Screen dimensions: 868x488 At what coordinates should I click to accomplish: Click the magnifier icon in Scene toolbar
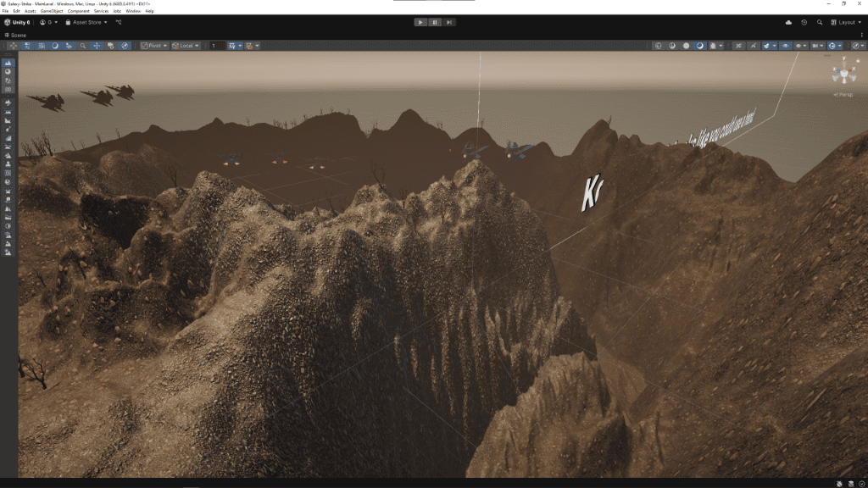(x=83, y=46)
